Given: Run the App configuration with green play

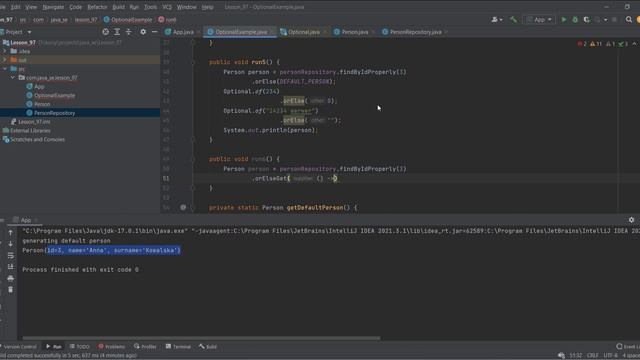Looking at the screenshot, I should coord(564,20).
